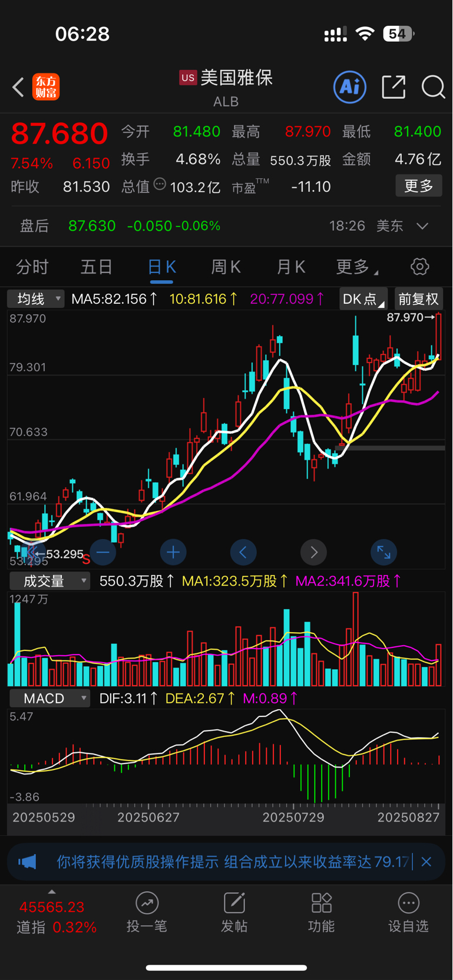The image size is (453, 980).
Task: Tap the MA1:323.5万股 volume label
Action: pyautogui.click(x=235, y=582)
